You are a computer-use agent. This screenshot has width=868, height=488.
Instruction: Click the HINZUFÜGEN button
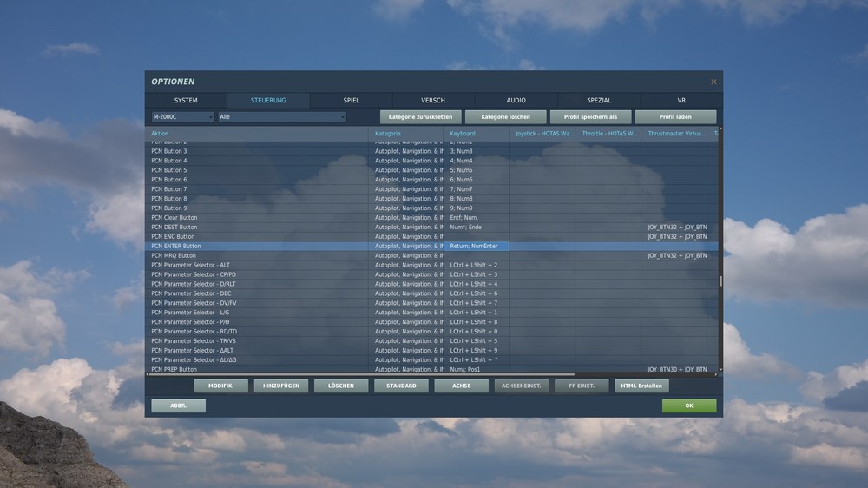(281, 386)
